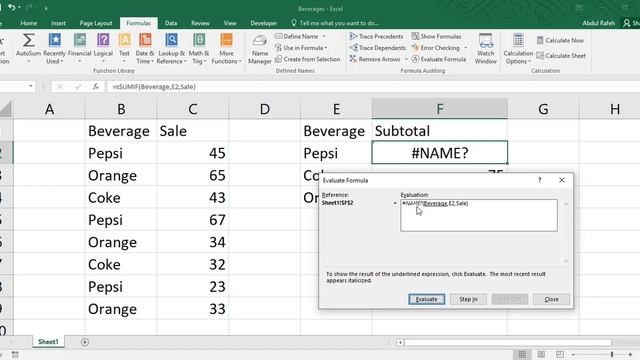Open Name Box dropdown arrow
Viewport: 640px width, 360px height.
pyautogui.click(x=31, y=87)
